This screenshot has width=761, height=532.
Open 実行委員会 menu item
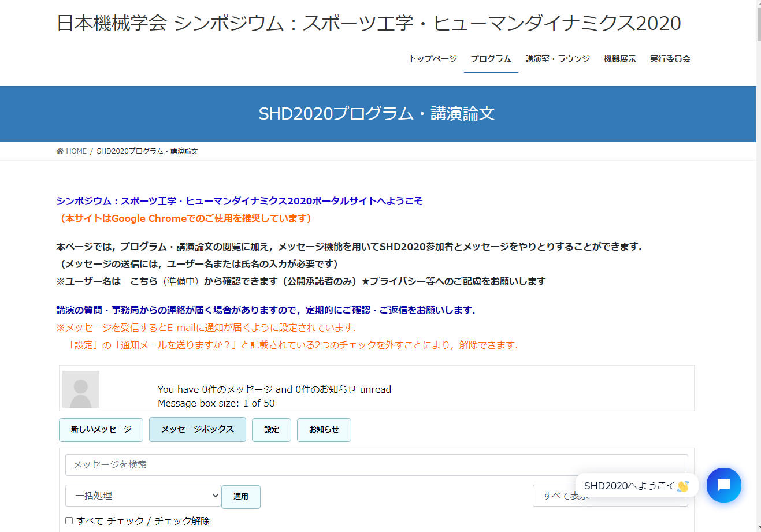[670, 59]
